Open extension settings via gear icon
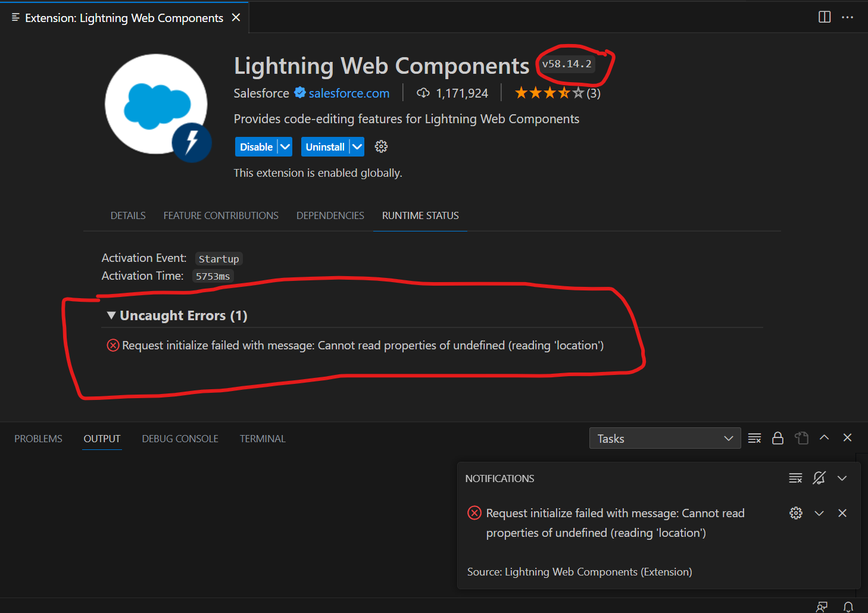868x613 pixels. point(381,146)
